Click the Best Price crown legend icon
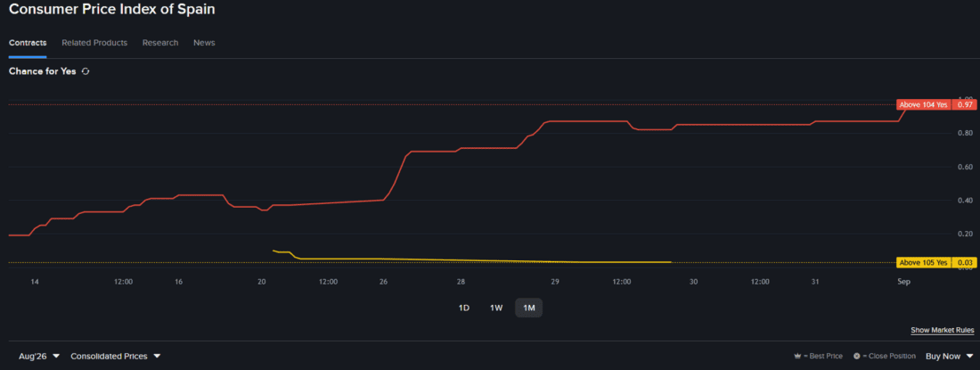Viewport: 980px width, 370px height. pyautogui.click(x=797, y=357)
